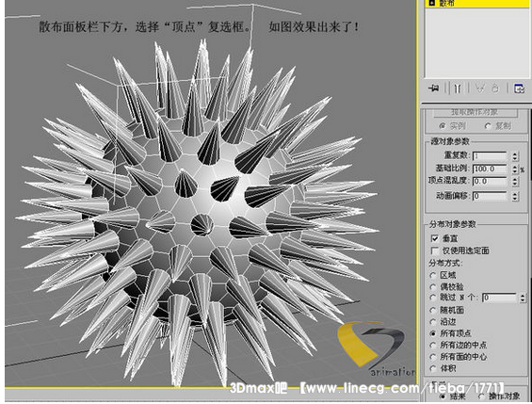Click the 重复数 spinner arrows
Image resolution: width=532 pixels, height=404 pixels.
(515, 156)
